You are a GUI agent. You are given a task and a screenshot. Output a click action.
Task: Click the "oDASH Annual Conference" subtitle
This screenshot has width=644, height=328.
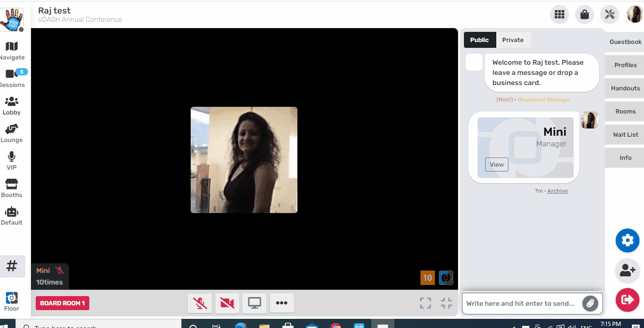pos(80,20)
